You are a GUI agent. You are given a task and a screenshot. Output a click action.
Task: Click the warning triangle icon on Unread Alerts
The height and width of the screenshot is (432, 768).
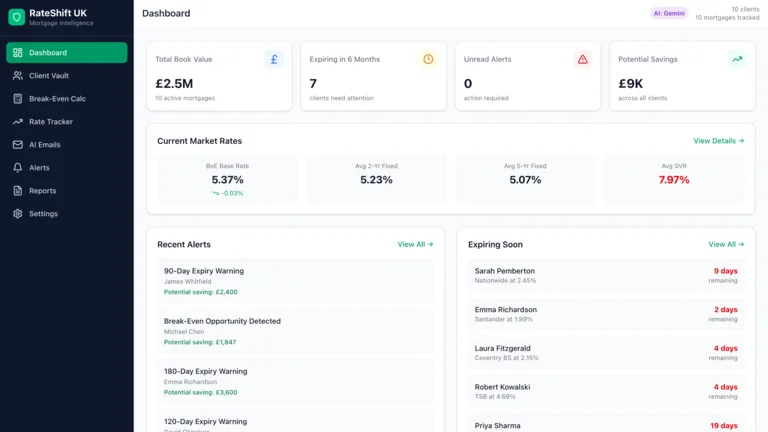582,59
